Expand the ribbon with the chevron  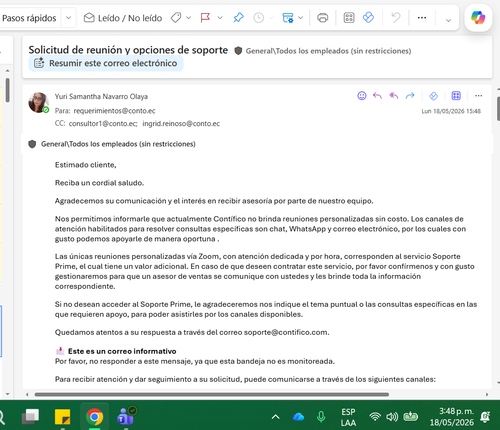coord(448,20)
